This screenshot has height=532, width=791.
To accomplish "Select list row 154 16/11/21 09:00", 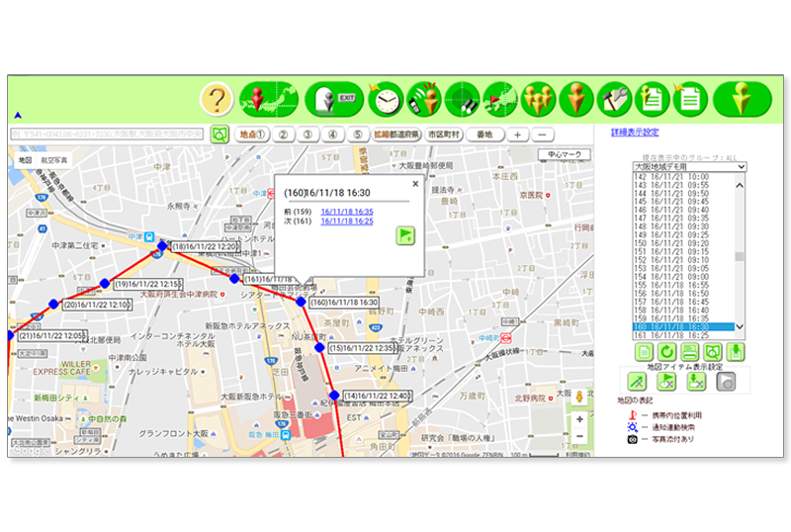I will [x=683, y=277].
